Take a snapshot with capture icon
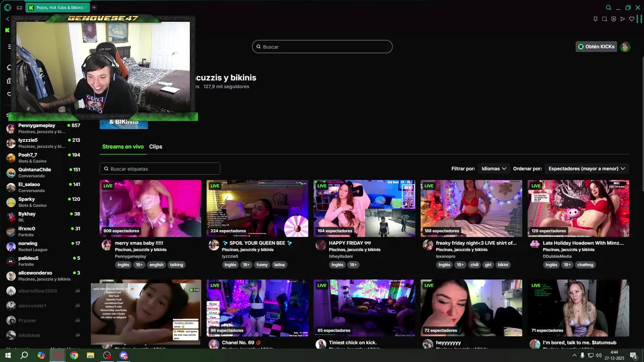 click(x=604, y=19)
